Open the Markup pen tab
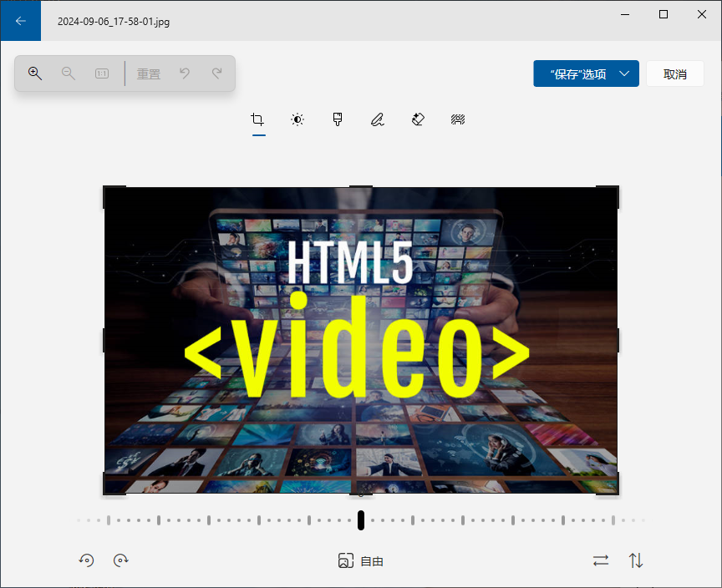The width and height of the screenshot is (722, 588). (x=378, y=119)
